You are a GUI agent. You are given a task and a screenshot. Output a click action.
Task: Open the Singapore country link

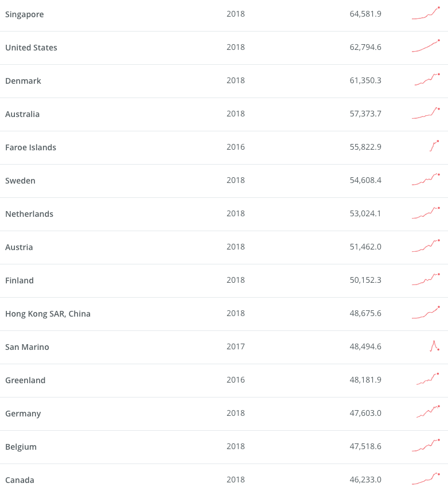(x=25, y=14)
